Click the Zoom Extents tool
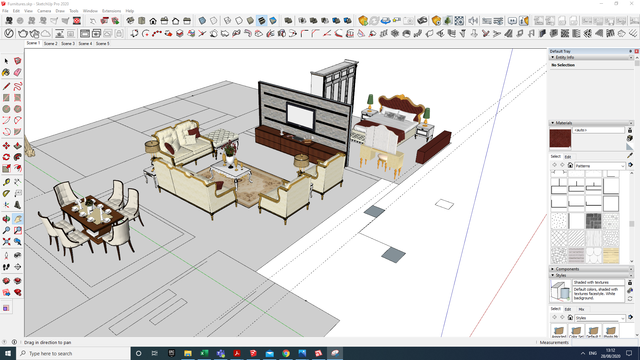This screenshot has width=640, height=360. coord(6,242)
